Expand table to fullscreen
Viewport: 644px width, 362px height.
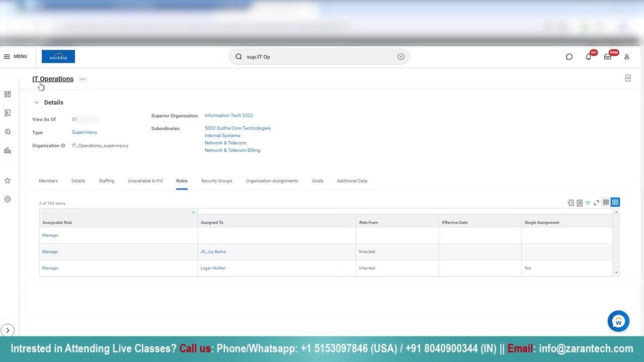pyautogui.click(x=596, y=203)
